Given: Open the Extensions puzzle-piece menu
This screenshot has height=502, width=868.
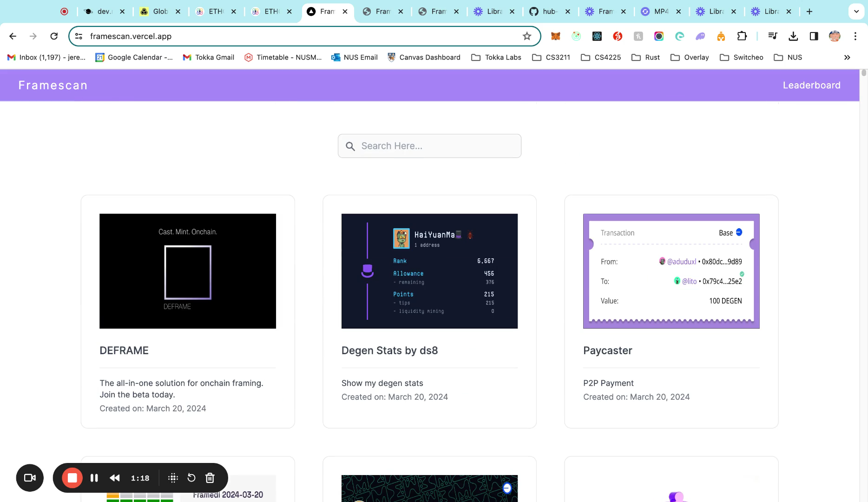Looking at the screenshot, I should 742,36.
